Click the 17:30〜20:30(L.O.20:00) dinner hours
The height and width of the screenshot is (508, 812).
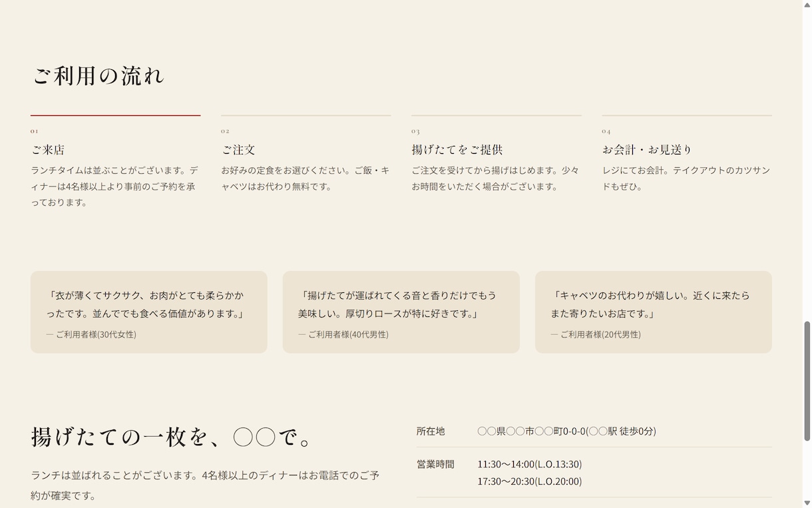click(x=530, y=481)
